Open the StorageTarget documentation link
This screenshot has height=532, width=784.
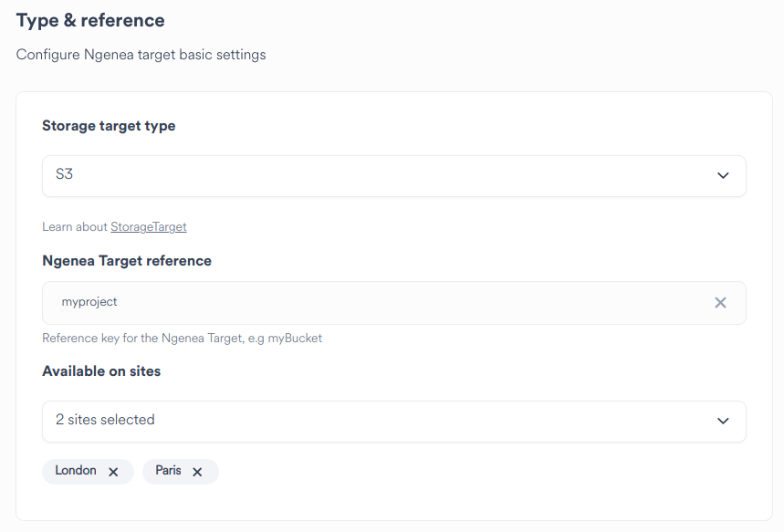coord(148,226)
